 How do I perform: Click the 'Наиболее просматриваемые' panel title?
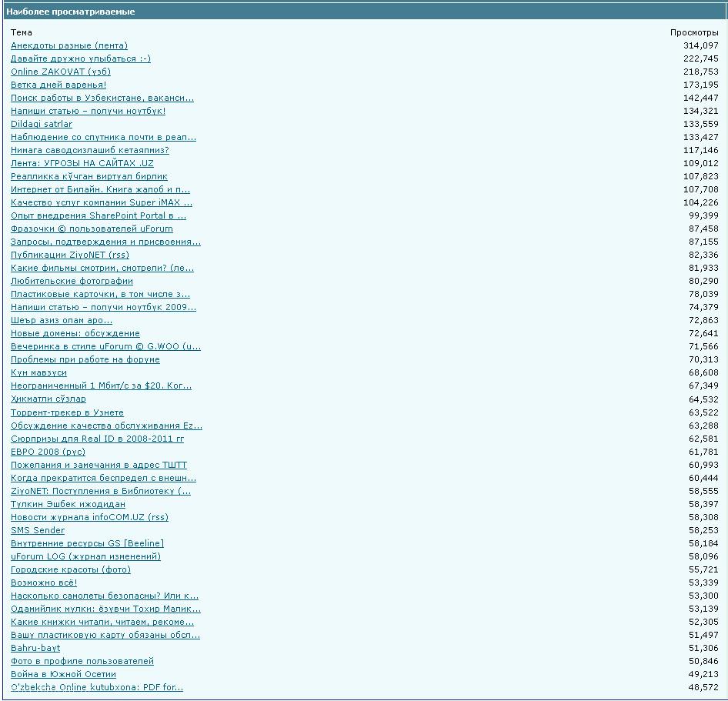tap(71, 12)
